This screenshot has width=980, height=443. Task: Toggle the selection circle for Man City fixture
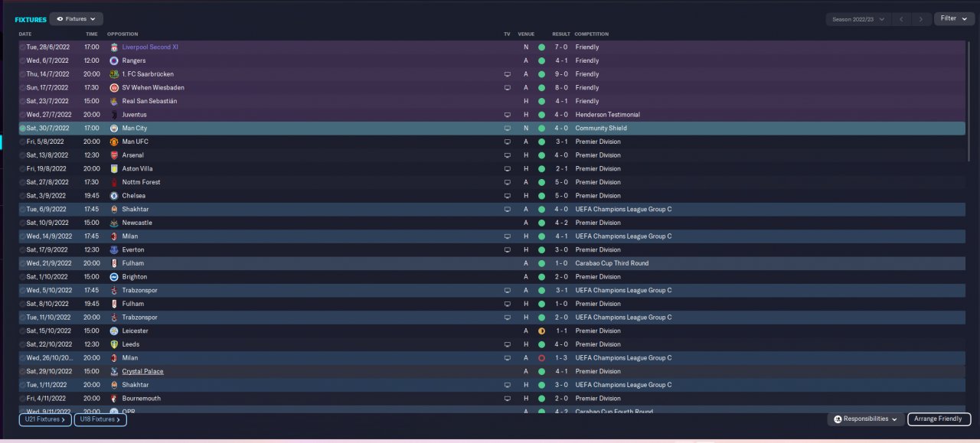23,129
